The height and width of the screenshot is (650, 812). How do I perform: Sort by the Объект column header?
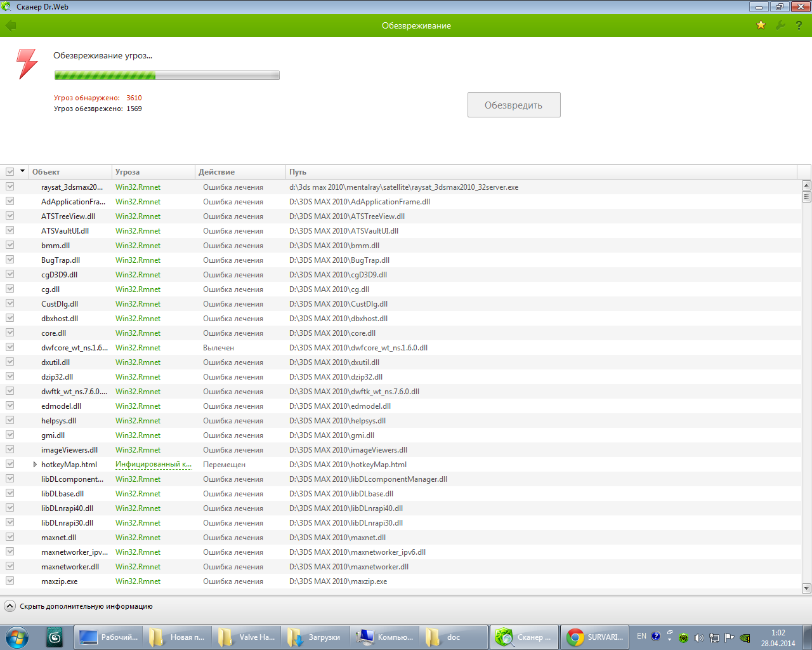(x=70, y=172)
